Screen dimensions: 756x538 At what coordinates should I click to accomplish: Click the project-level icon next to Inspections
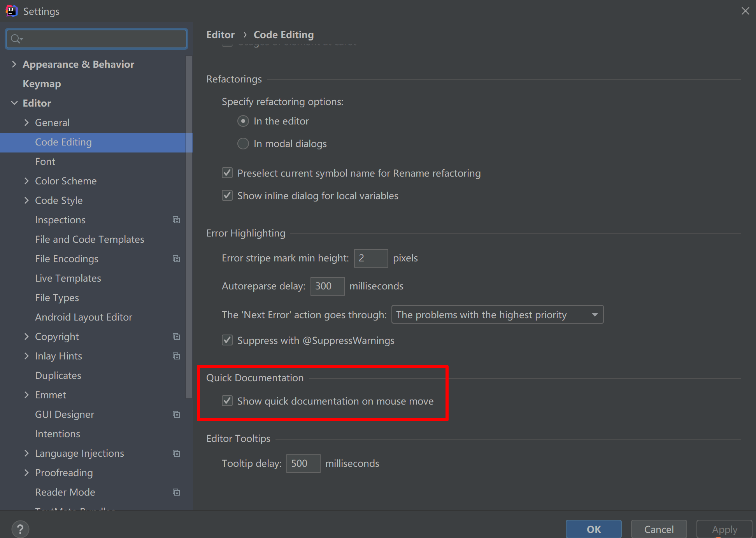[x=176, y=220]
